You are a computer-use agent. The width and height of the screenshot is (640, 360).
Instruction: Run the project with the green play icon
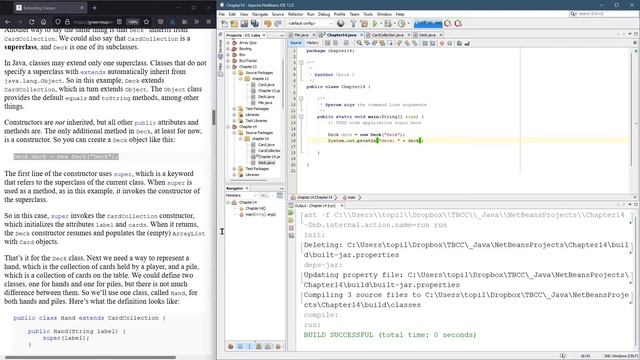[375, 24]
